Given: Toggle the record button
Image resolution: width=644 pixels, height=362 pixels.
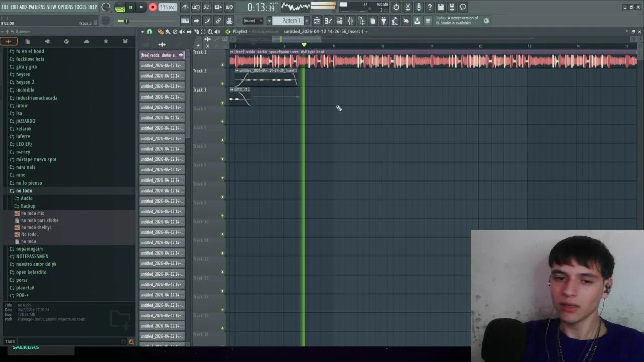Looking at the screenshot, I should tap(153, 7).
